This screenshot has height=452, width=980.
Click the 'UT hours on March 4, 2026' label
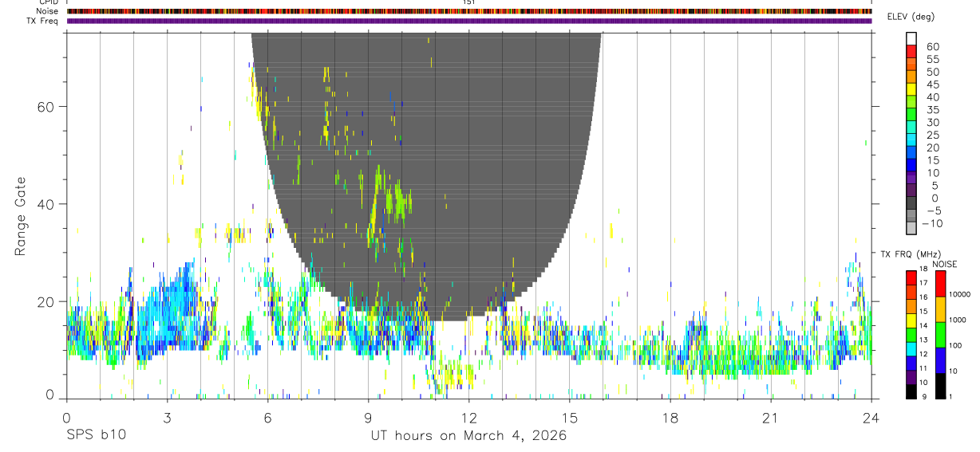pos(468,436)
